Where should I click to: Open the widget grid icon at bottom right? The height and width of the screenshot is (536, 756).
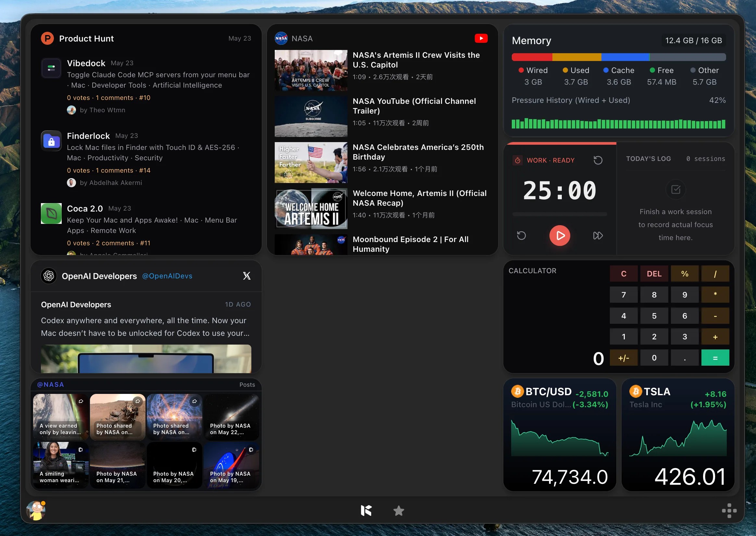point(729,511)
